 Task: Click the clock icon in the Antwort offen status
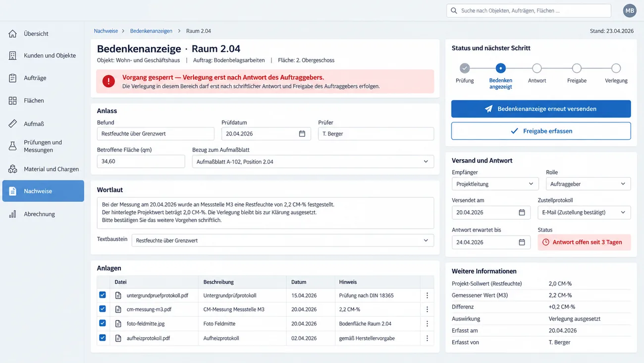(546, 242)
